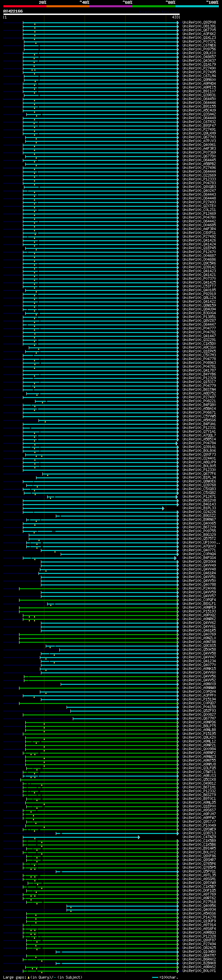The height and width of the screenshot is (980, 222).
Task: Click the label UniRef100_Q40769
Action: pos(199,634)
